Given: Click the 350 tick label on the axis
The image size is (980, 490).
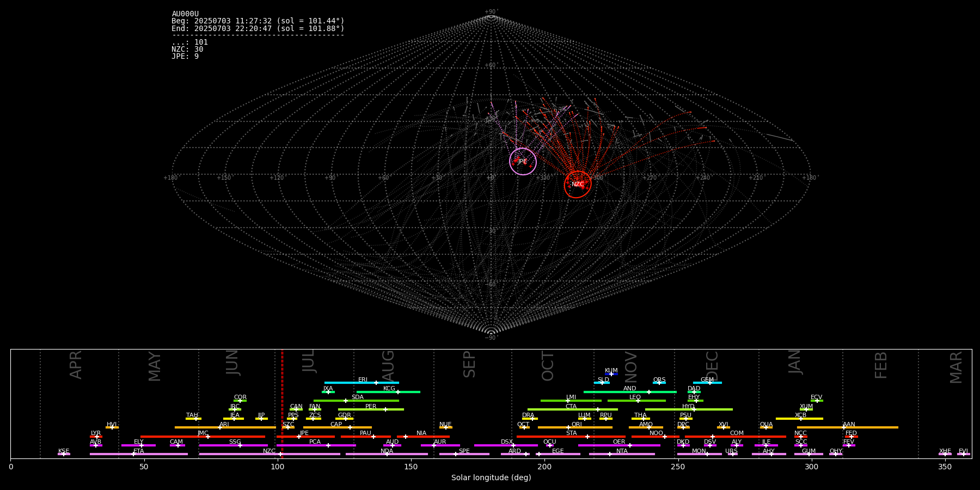Looking at the screenshot, I should (945, 467).
